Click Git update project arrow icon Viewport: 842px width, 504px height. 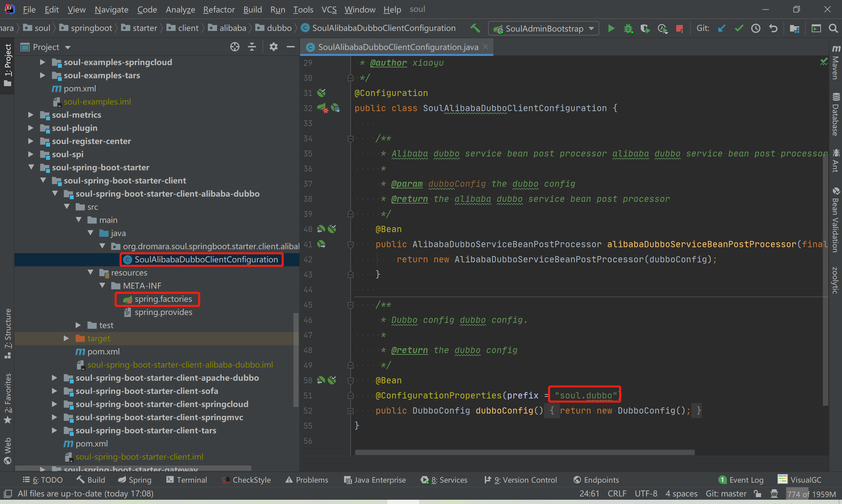pos(721,28)
